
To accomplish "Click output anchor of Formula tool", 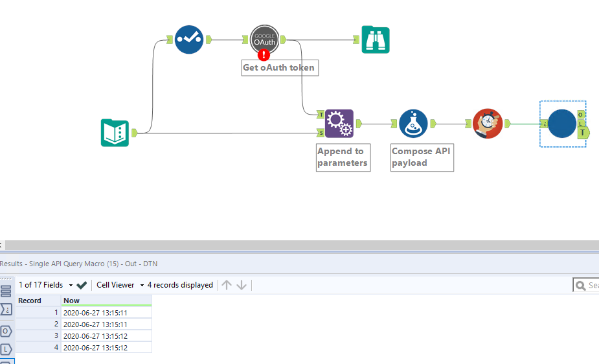I will point(433,123).
